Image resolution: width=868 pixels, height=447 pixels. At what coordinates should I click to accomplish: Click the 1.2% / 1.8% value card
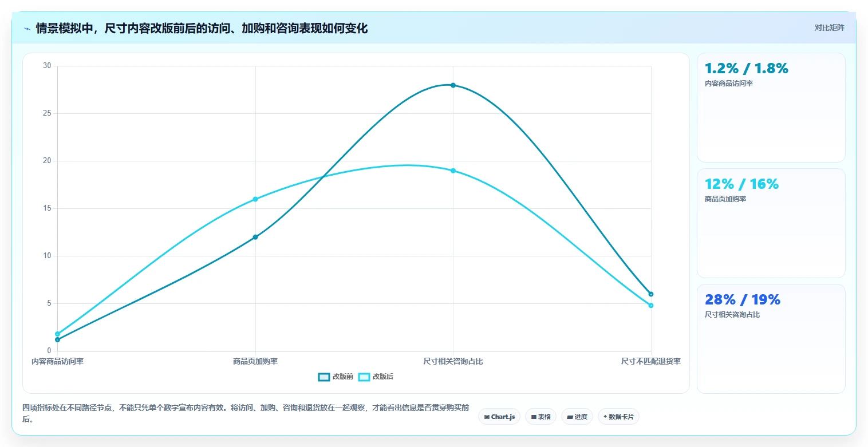[x=771, y=108]
